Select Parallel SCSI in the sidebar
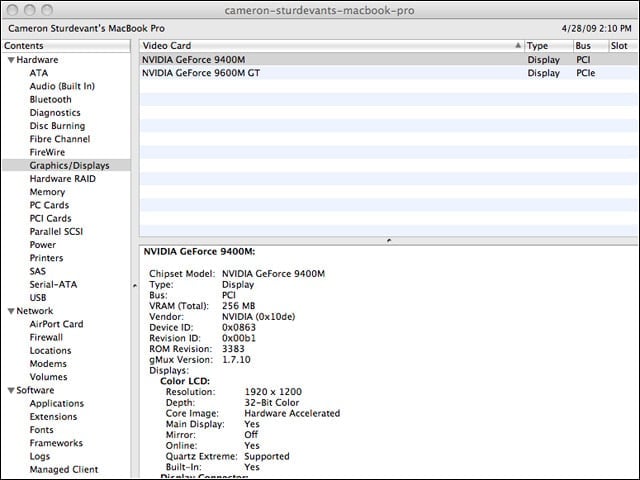This screenshot has width=640, height=480. (56, 231)
